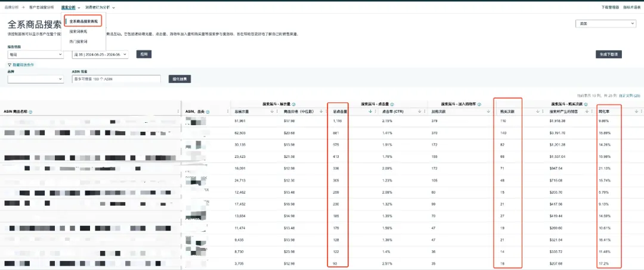This screenshot has width=644, height=270.
Task: Open column menu dots for 点击率 (CTR)
Action: coord(424,111)
